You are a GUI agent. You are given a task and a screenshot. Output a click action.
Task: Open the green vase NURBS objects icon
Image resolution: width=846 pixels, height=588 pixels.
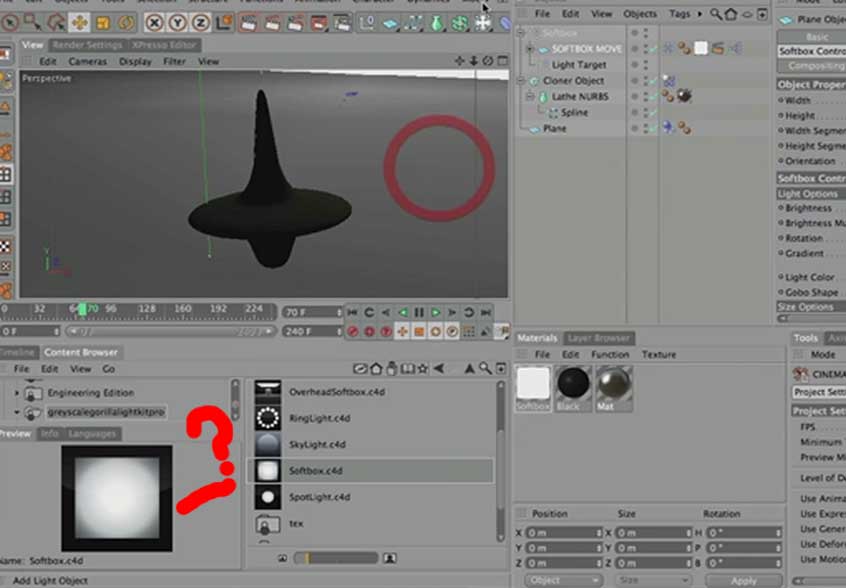tap(436, 23)
